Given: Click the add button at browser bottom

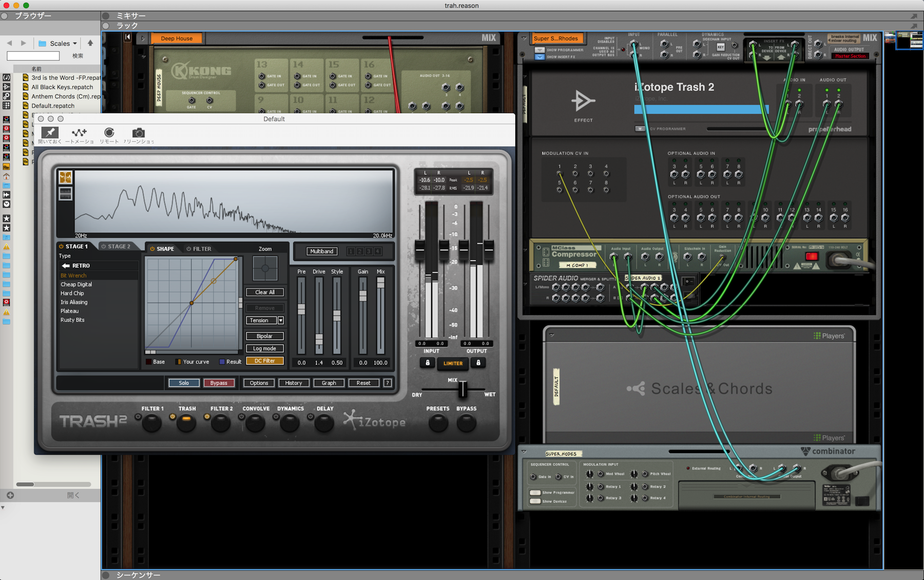Looking at the screenshot, I should [10, 495].
